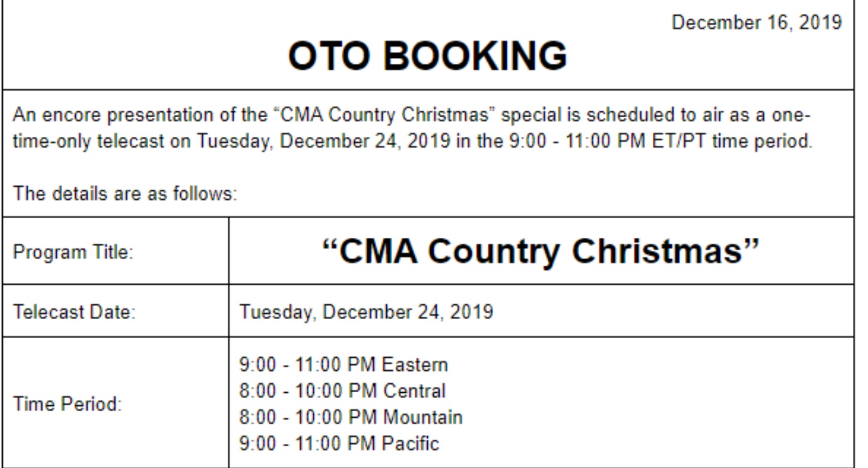Click Tuesday, December 24, 2019 in the table
868x468 pixels.
[366, 312]
